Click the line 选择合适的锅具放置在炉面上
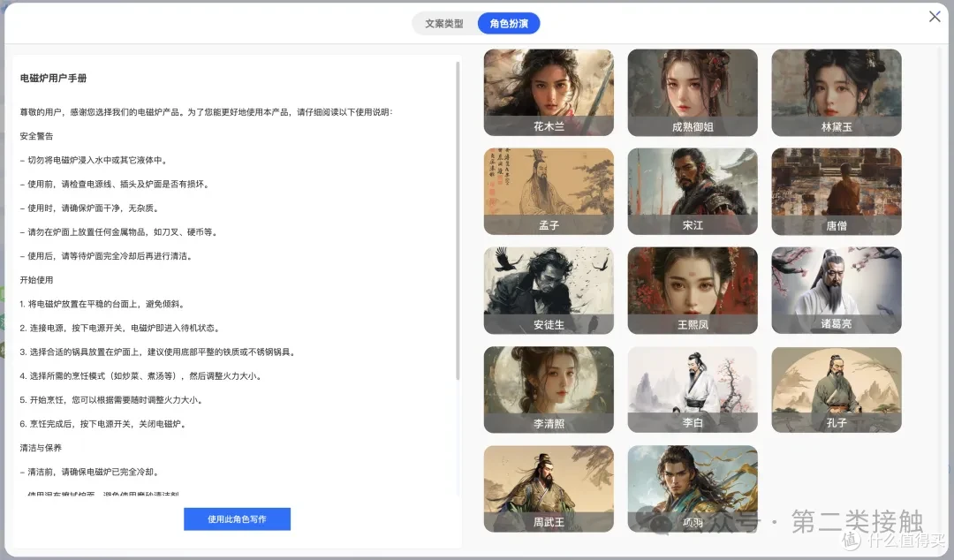Screen dimensions: 954x560 tap(157, 352)
